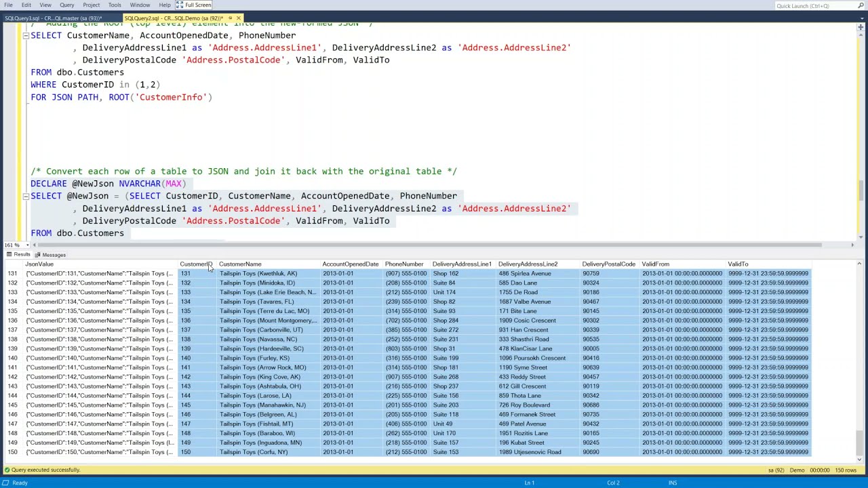
Task: Collapse the SELECT @NewJson statement
Action: 26,196
